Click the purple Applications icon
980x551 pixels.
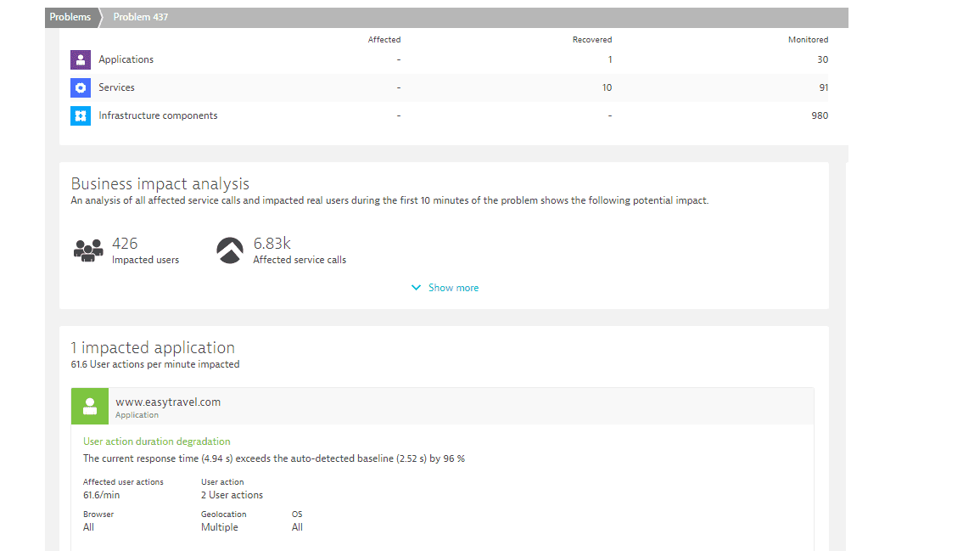pos(81,60)
